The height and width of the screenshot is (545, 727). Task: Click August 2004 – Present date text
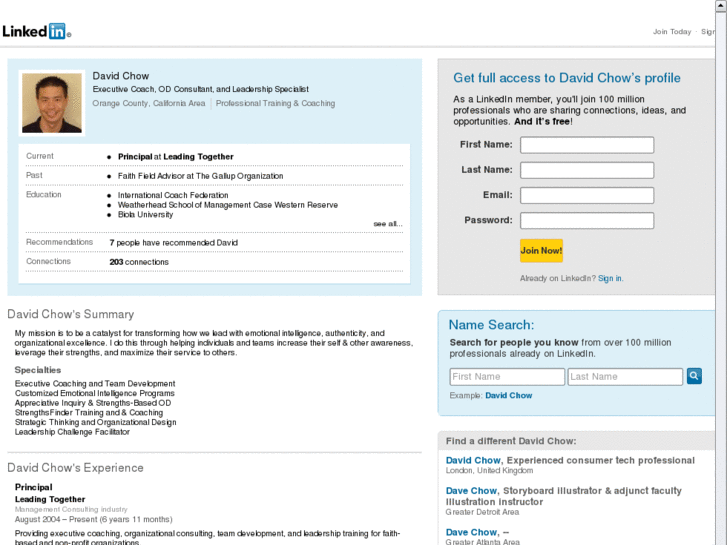[94, 519]
